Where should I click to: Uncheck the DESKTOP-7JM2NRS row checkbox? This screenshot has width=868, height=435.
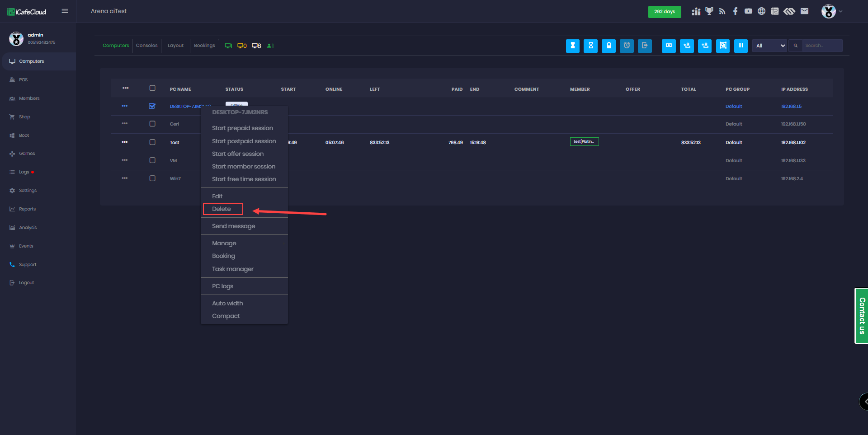(x=152, y=106)
